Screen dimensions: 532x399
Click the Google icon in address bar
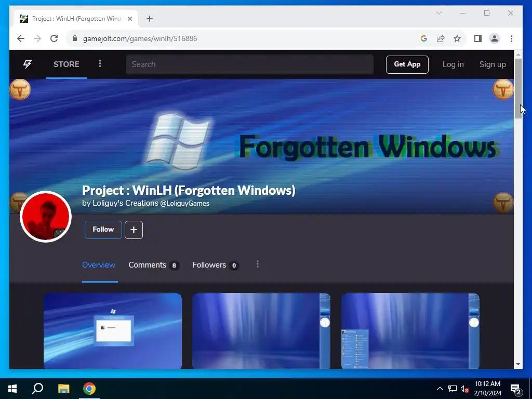point(423,38)
